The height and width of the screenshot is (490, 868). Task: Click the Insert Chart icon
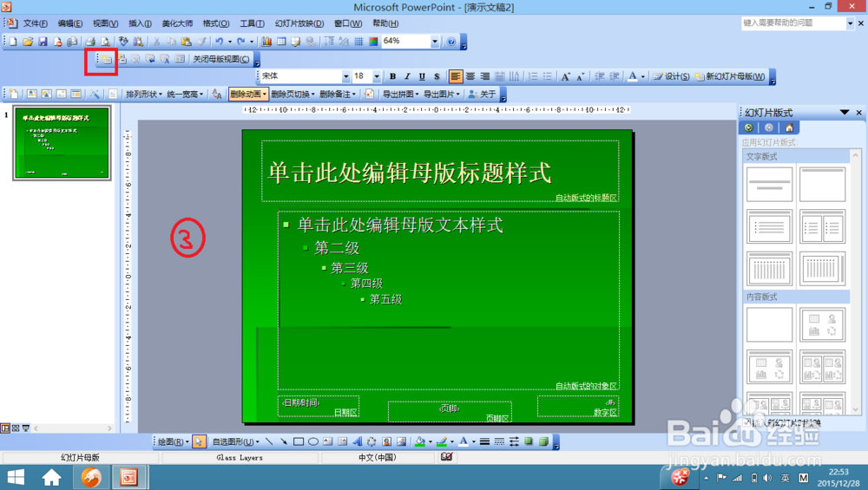coord(266,42)
